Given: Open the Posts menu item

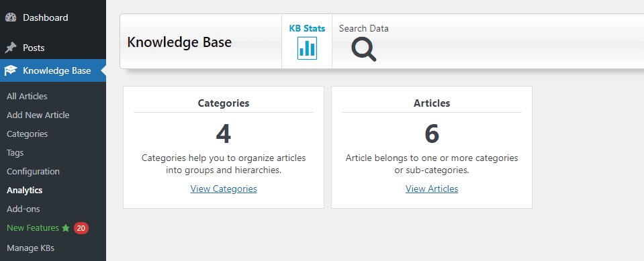Looking at the screenshot, I should point(53,48).
